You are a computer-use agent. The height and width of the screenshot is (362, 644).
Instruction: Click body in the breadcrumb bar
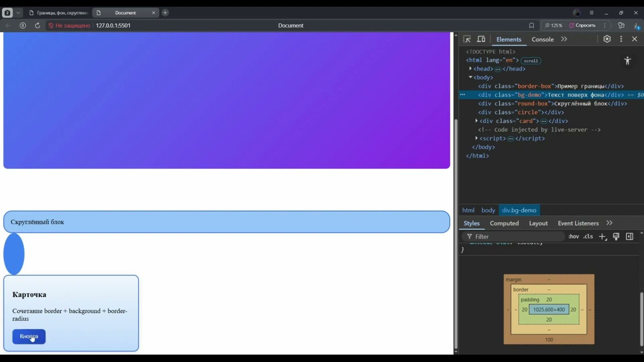coord(488,210)
